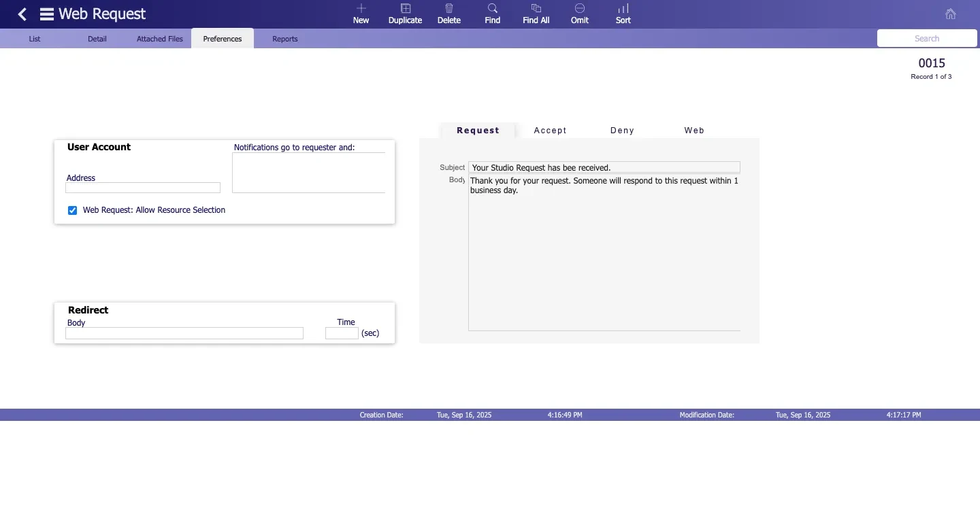Switch to the Deny message tab
This screenshot has width=980, height=529.
[623, 130]
